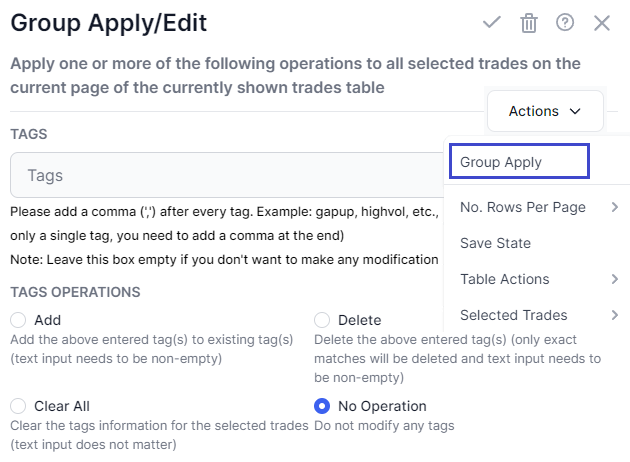Click into the Tags input field

pyautogui.click(x=227, y=175)
